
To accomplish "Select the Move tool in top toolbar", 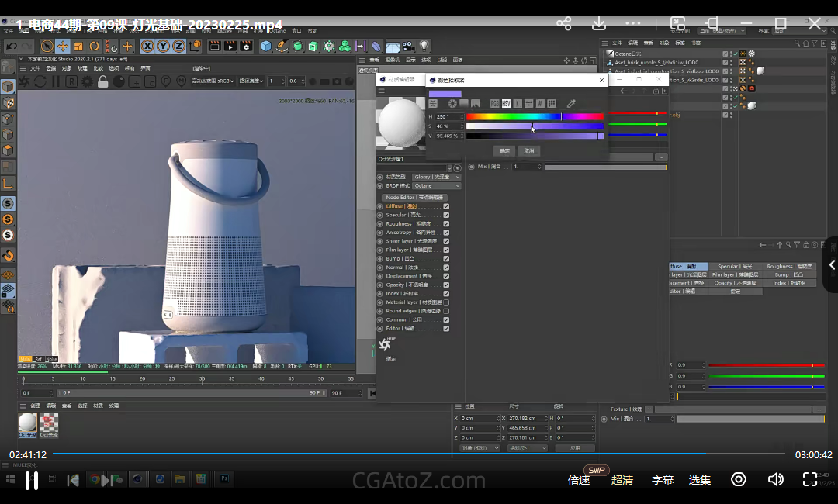I will point(63,47).
